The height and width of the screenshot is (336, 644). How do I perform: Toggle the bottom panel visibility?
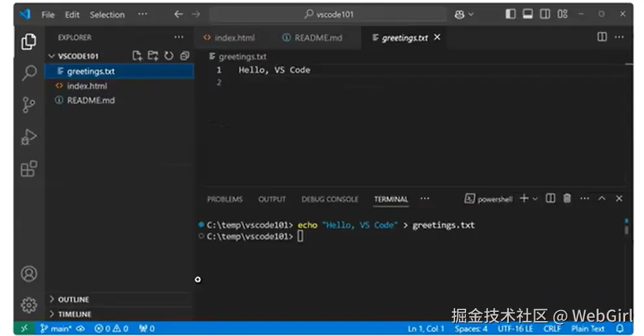528,14
